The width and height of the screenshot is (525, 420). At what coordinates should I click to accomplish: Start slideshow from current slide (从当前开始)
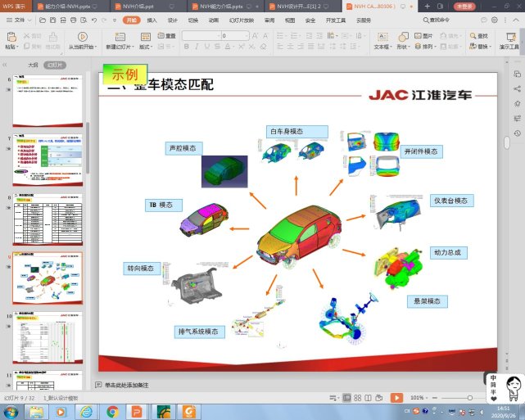click(x=83, y=40)
